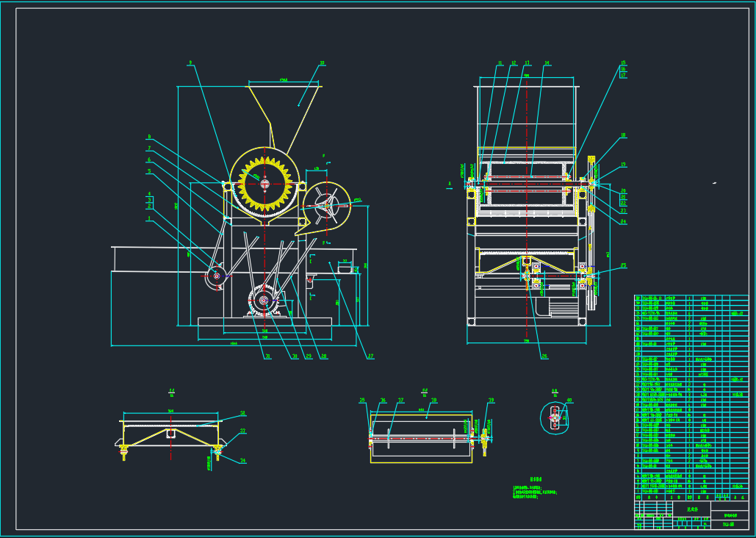The width and height of the screenshot is (756, 538).
Task: Click part callout number 14
Action: [547, 63]
